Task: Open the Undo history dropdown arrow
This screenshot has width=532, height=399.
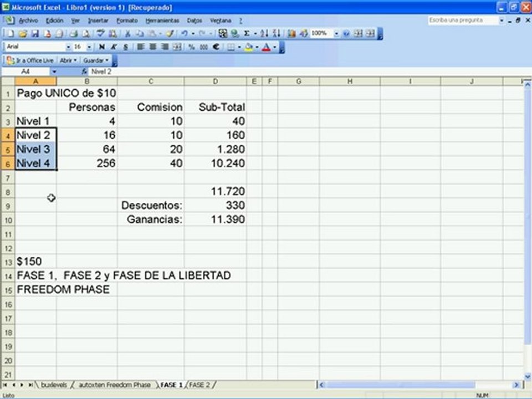Action: [193, 34]
